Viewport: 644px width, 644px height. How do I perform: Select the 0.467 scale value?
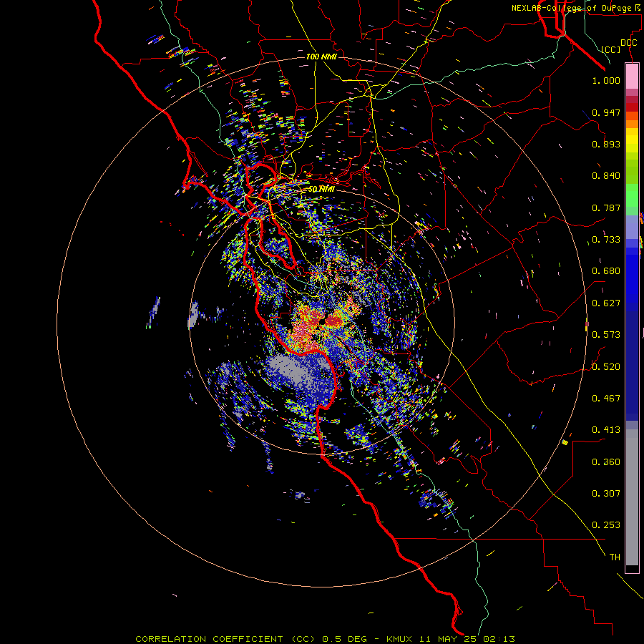click(606, 399)
